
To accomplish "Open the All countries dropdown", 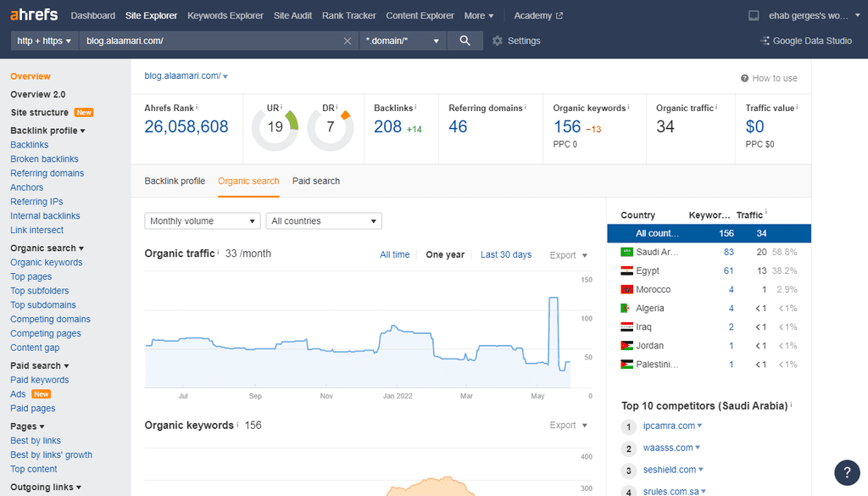I will (x=324, y=221).
